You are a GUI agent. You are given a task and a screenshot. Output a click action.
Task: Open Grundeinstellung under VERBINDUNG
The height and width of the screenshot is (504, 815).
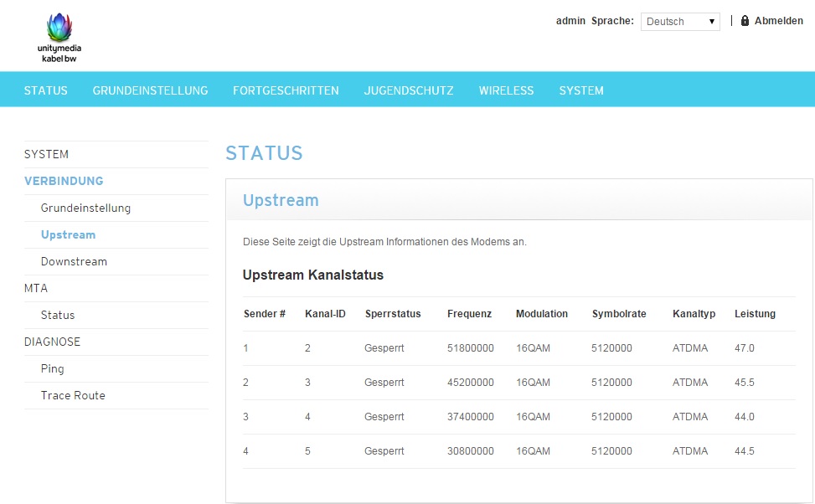point(85,208)
